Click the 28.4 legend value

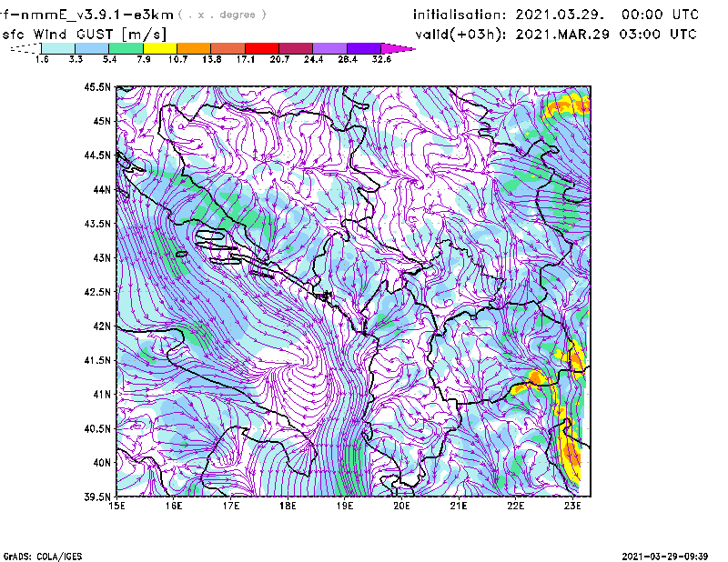(348, 59)
